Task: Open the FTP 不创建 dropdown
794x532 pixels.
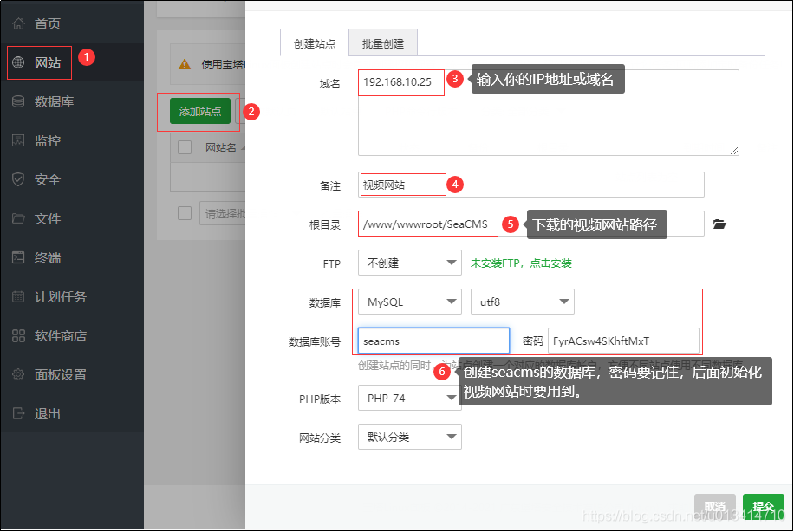Action: (x=409, y=263)
